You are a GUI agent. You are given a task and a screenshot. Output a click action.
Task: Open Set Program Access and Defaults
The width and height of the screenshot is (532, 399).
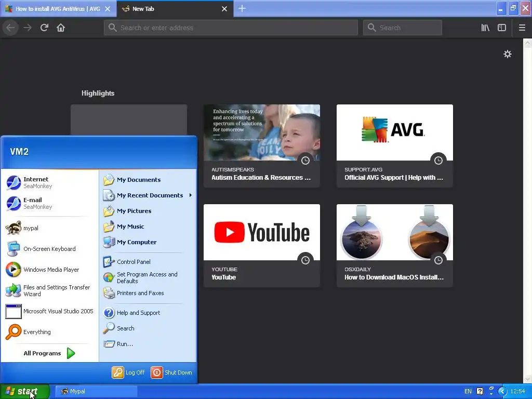[x=148, y=277]
